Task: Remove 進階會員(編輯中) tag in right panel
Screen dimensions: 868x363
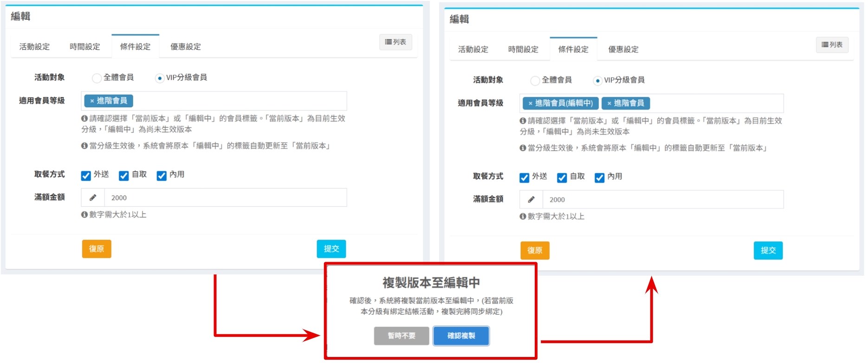Action: pyautogui.click(x=530, y=104)
